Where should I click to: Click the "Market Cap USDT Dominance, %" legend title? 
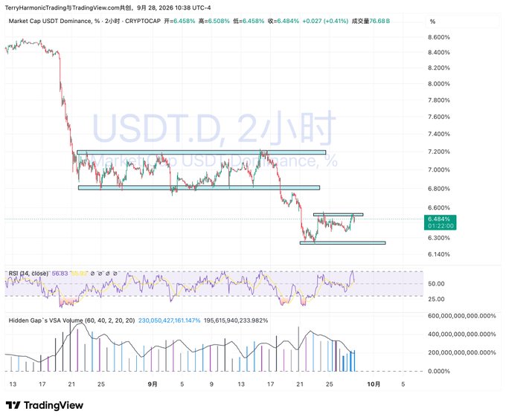(x=54, y=21)
